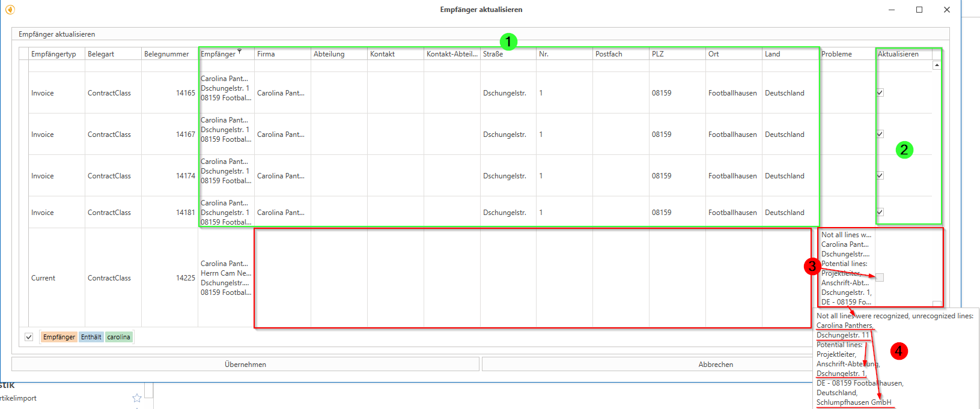Screen dimensions: 980x409
Task: Enable Aktualisieren checkbox for Current row 14225
Action: [880, 277]
